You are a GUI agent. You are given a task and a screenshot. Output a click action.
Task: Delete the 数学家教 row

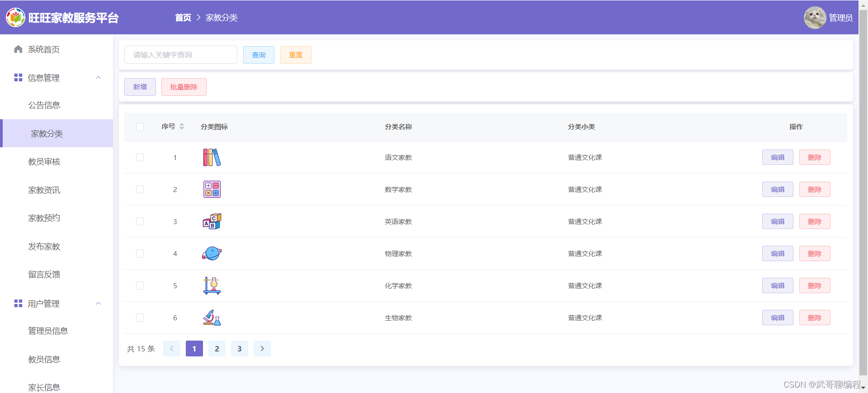click(815, 189)
